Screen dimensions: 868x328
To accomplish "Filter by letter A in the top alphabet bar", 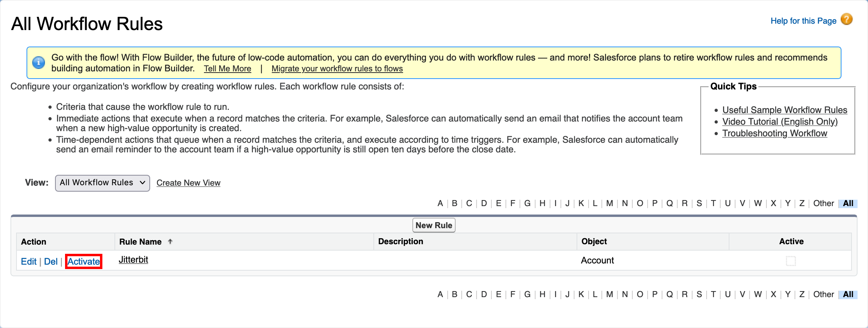I will (440, 203).
